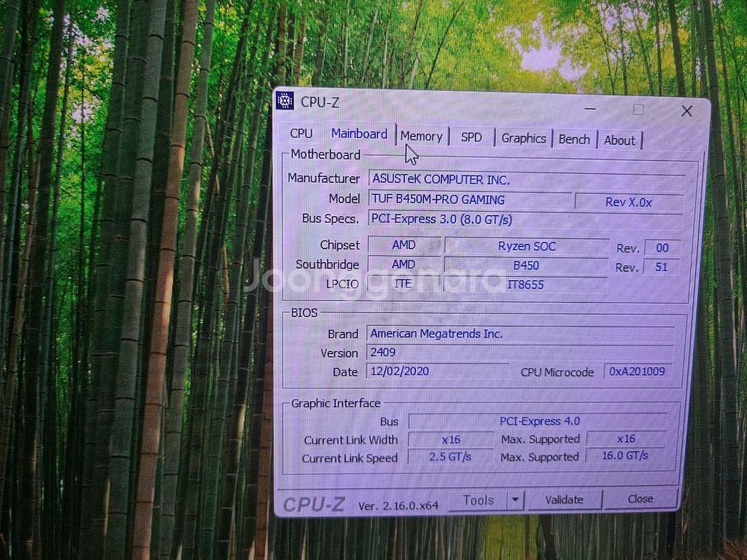The image size is (747, 560).
Task: Open the Bench tab
Action: [574, 140]
